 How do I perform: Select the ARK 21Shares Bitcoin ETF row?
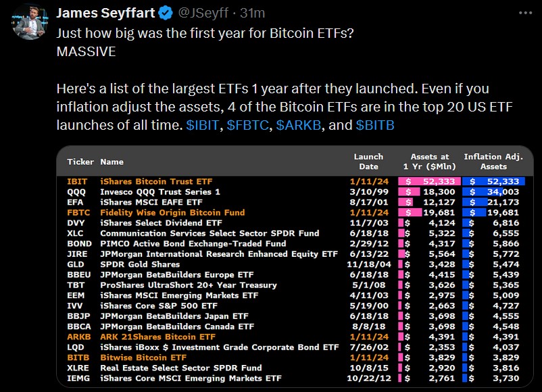click(x=157, y=337)
